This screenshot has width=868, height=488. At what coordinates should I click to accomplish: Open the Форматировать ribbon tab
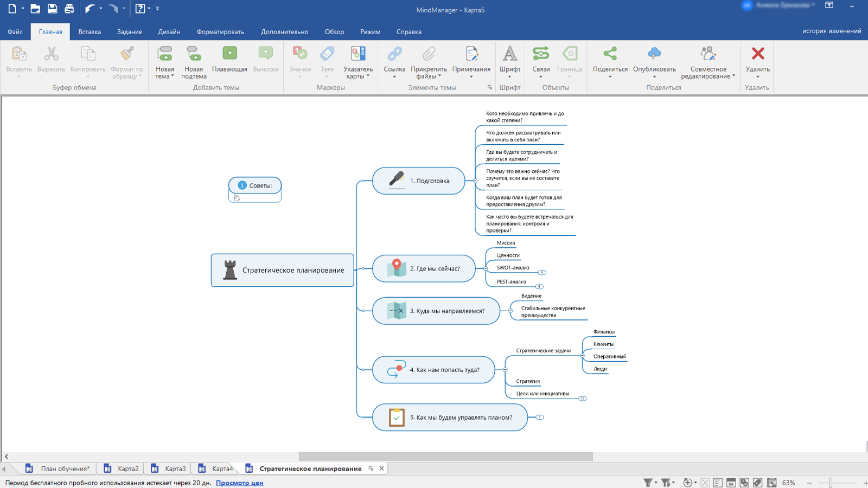tap(220, 32)
